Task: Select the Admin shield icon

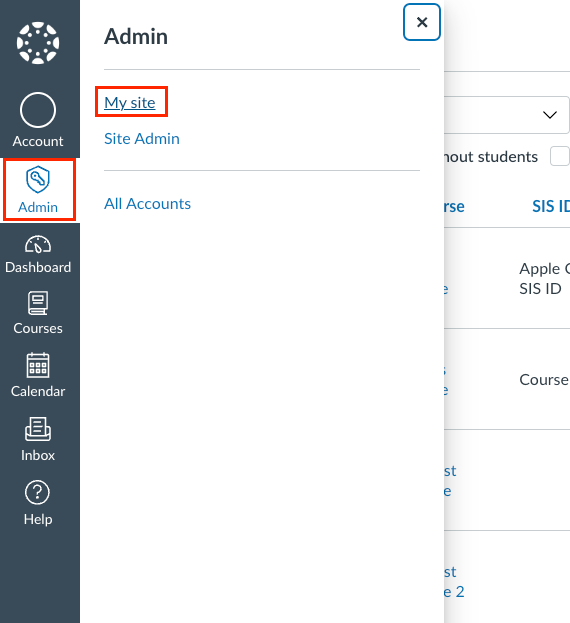Action: (x=38, y=179)
